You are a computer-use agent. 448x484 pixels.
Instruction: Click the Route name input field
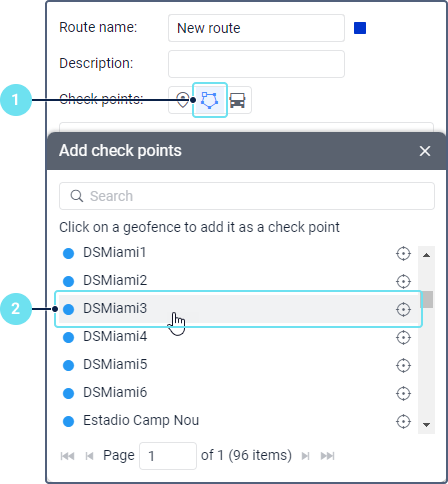pyautogui.click(x=256, y=28)
